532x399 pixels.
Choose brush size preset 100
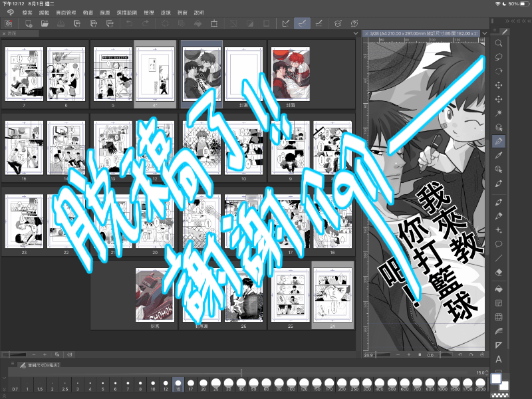pos(291,385)
